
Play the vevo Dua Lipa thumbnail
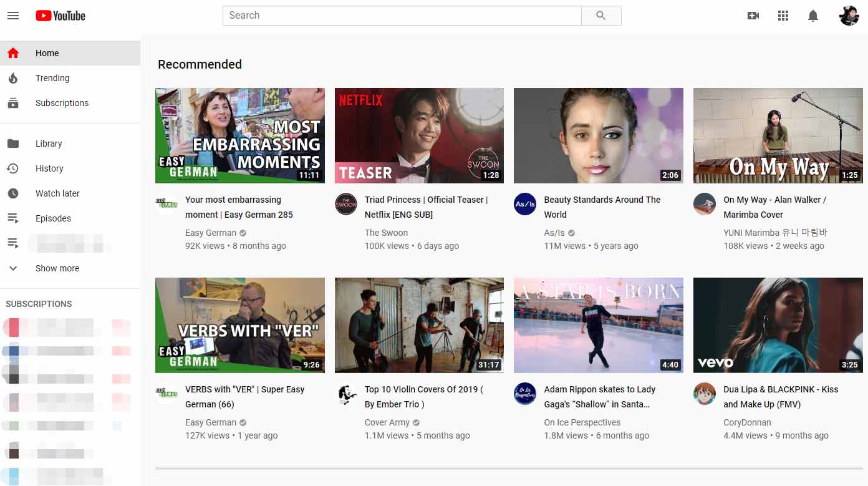[x=778, y=325]
